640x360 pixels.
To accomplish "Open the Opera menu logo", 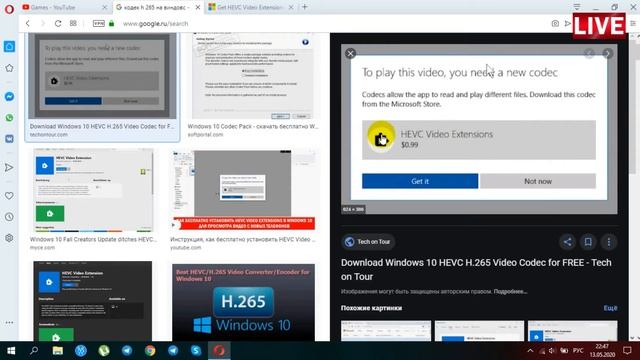I will (x=9, y=9).
